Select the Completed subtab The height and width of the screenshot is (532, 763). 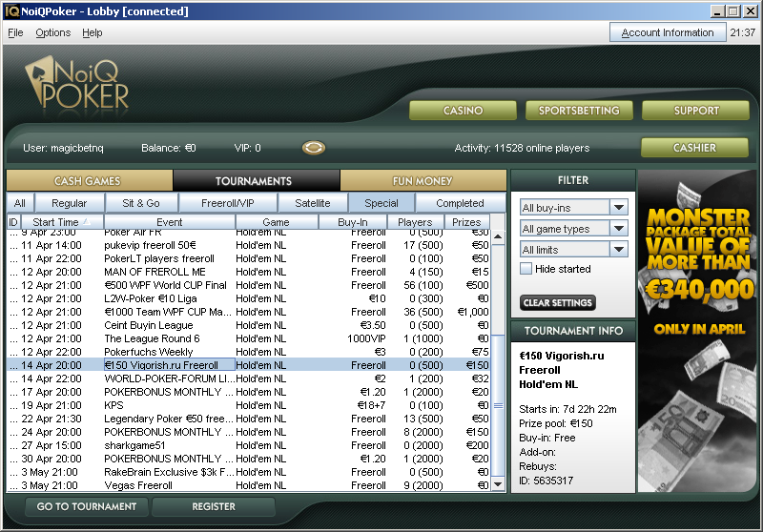461,203
